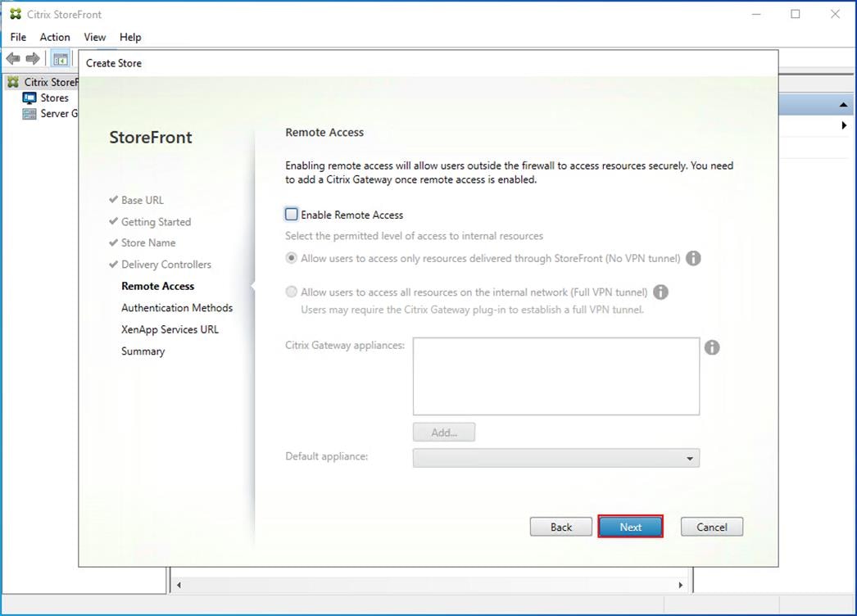857x616 pixels.
Task: Click the Forward arrow toolbar icon
Action: pos(33,58)
